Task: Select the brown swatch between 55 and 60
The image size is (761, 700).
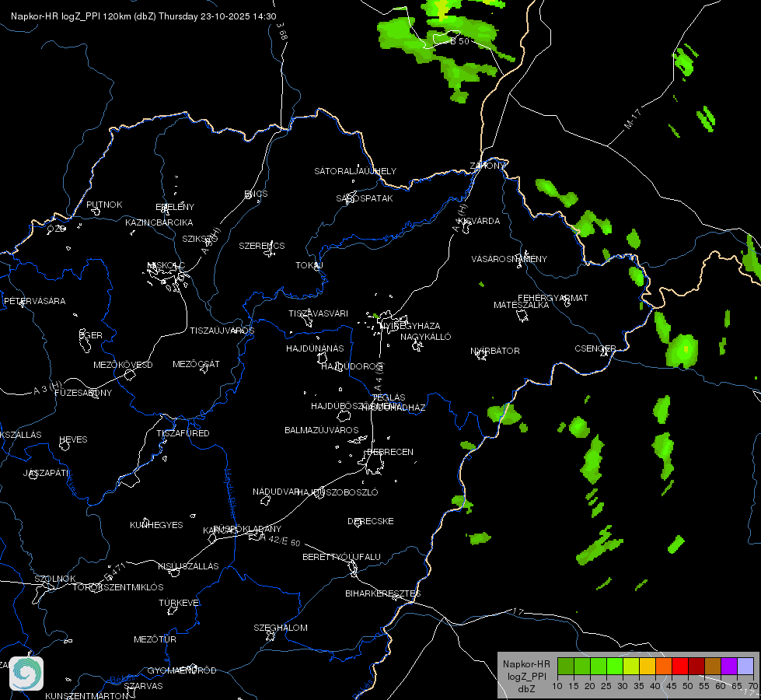Action: point(713,666)
